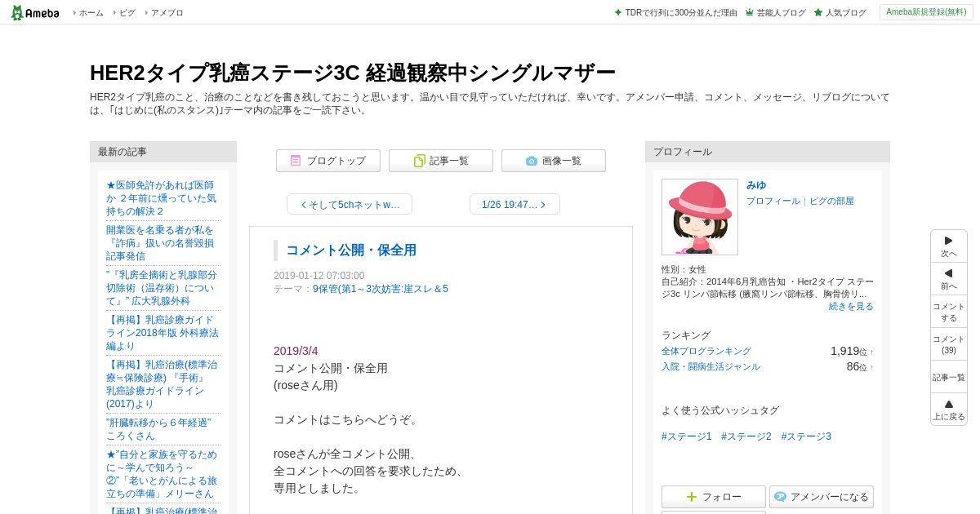Open 肝臓転移から６年経過 ころくさん article
This screenshot has width=980, height=514.
159,429
